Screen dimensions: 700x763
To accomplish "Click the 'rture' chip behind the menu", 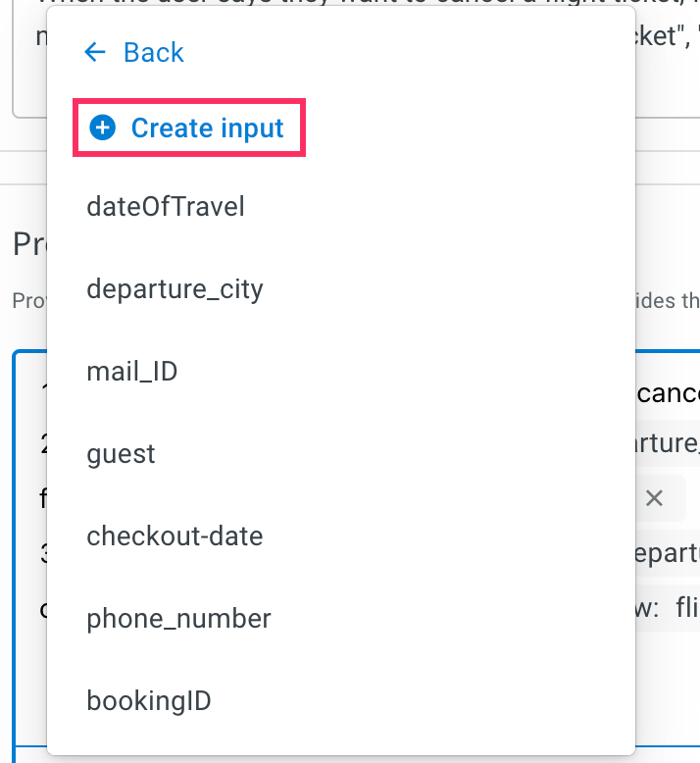I will click(668, 443).
